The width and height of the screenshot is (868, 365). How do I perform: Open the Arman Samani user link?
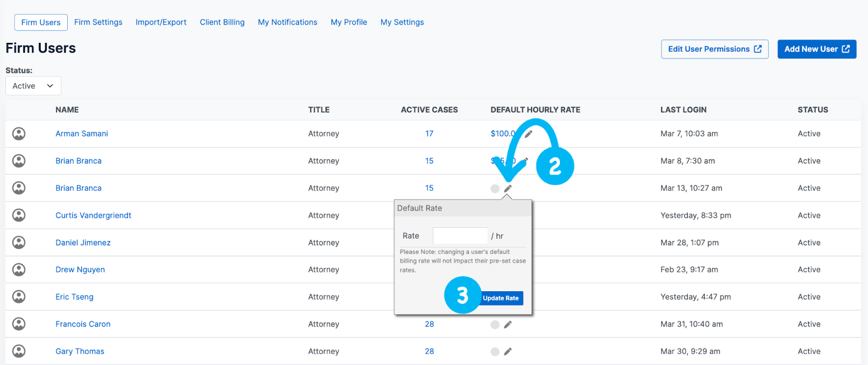[x=81, y=133]
